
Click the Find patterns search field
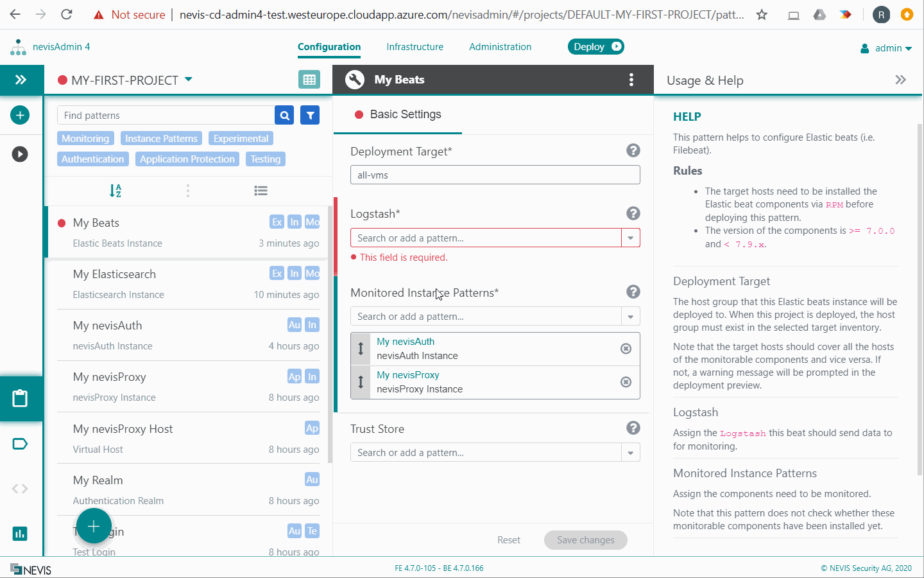(x=166, y=116)
